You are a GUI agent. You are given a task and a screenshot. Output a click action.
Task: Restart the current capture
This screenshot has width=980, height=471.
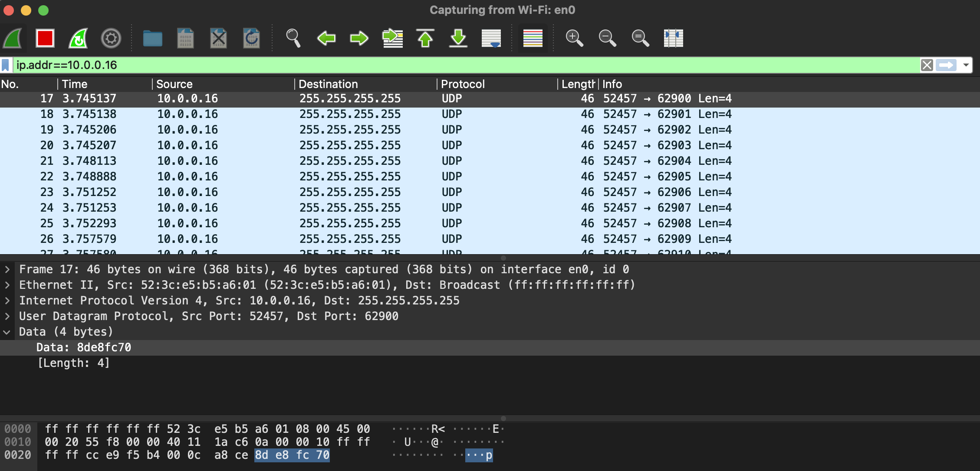(79, 38)
